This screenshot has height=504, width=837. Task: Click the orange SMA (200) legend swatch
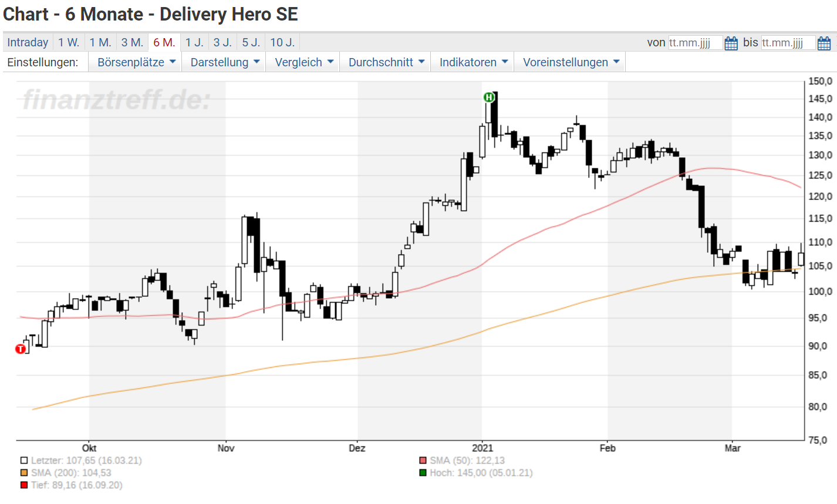pyautogui.click(x=24, y=473)
